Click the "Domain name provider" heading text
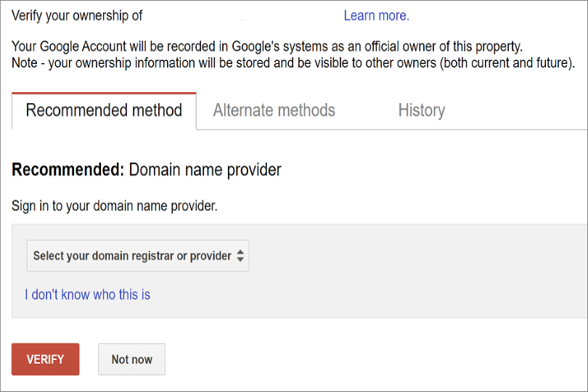Screen dimensions: 588x392 (x=205, y=170)
